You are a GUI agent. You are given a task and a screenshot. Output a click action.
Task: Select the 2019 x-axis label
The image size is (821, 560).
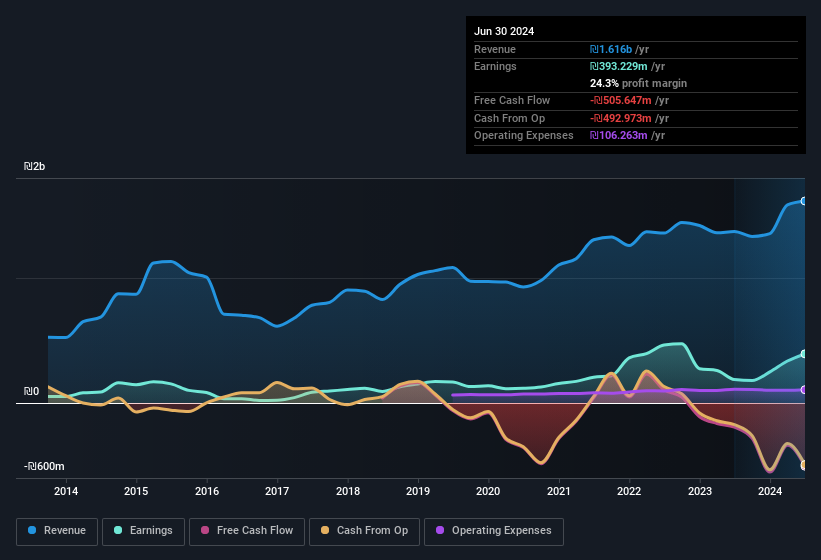coord(418,491)
